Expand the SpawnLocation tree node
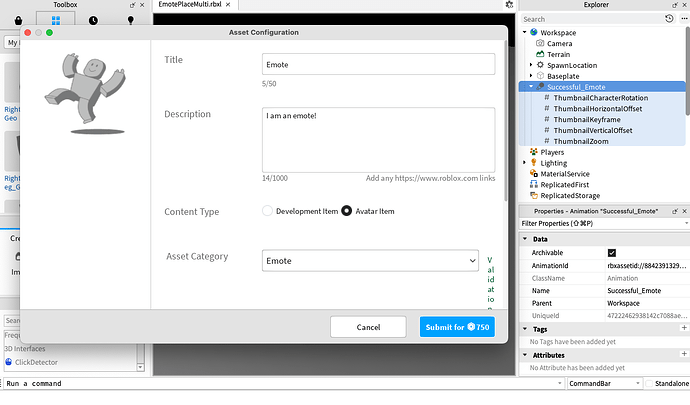Viewport: 690px width, 405px height. click(x=530, y=65)
